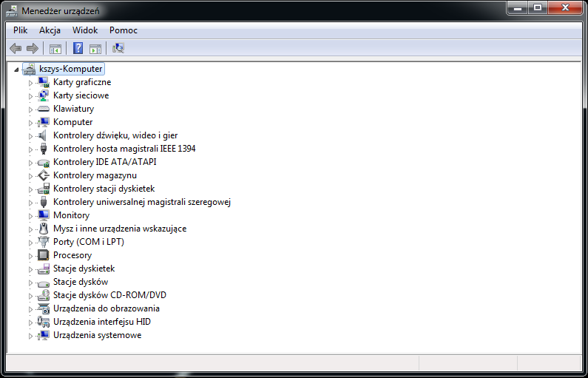The height and width of the screenshot is (378, 588).
Task: Click the Procesory chip icon
Action: click(x=44, y=255)
